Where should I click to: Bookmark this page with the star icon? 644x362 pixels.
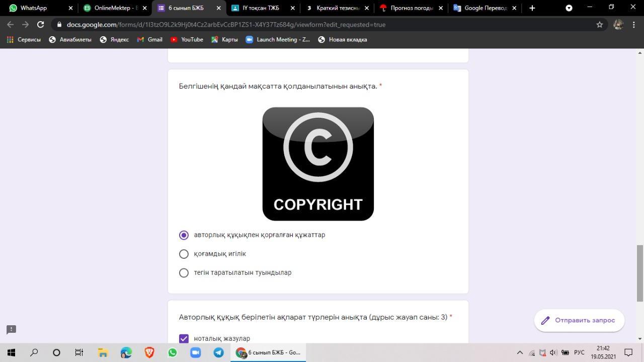click(x=599, y=25)
